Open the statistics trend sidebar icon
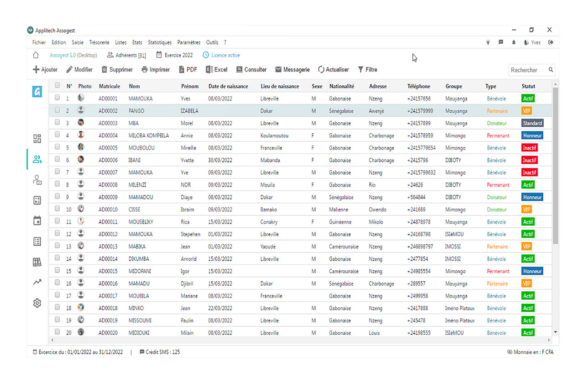The image size is (588, 380). point(37,282)
